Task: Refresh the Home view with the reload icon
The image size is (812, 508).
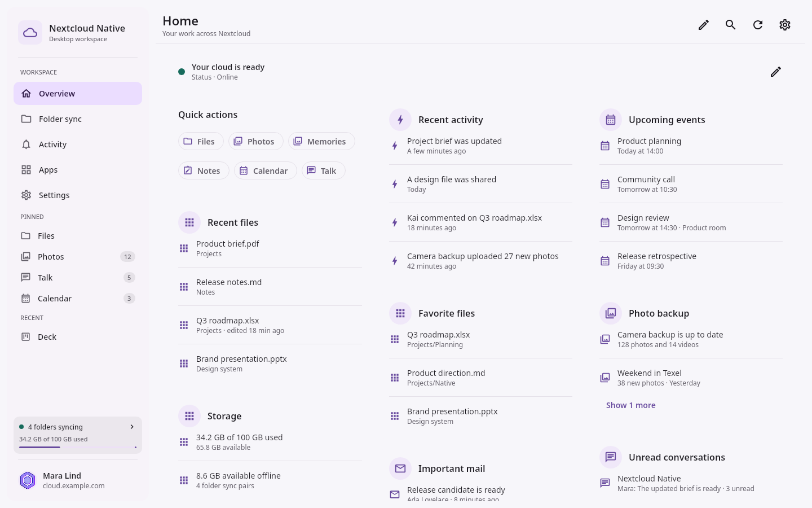Action: tap(758, 25)
